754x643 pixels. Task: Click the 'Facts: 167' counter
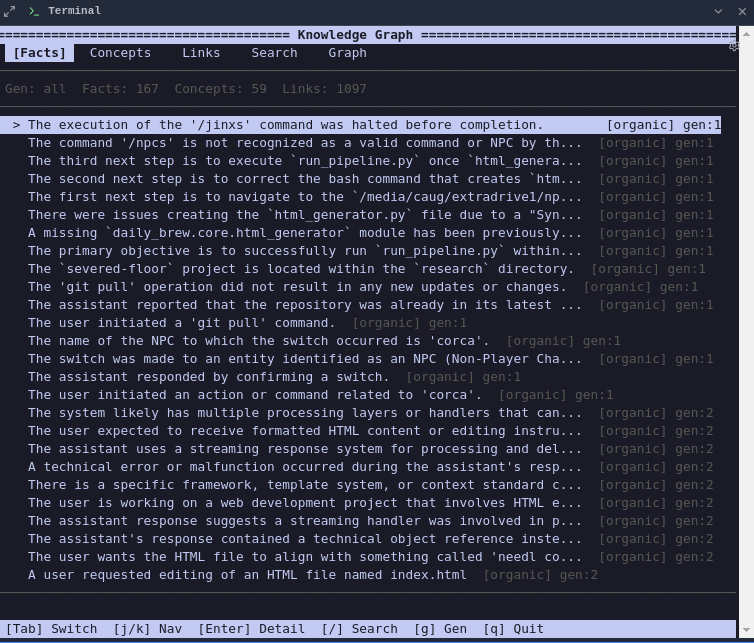tap(120, 89)
